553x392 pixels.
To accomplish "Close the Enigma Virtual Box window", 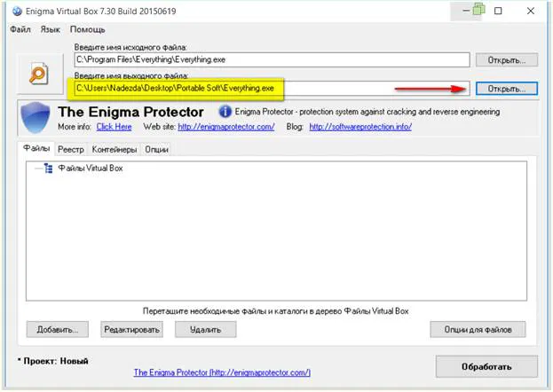I will tap(531, 11).
